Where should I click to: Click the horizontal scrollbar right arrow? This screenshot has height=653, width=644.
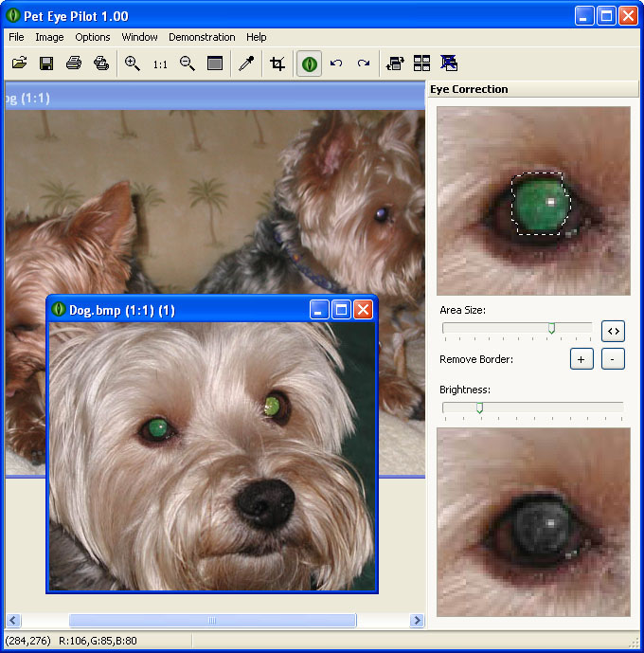point(417,621)
